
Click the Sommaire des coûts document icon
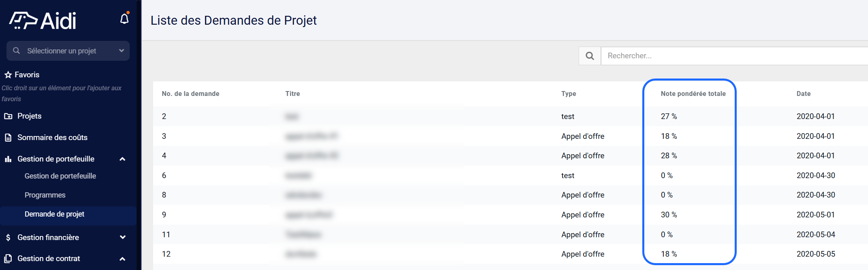point(8,138)
